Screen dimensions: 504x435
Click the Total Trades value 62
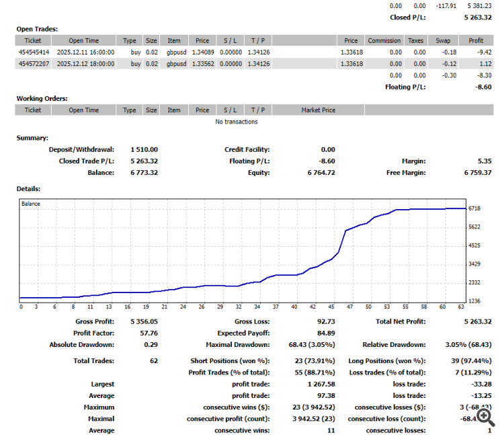[154, 361]
